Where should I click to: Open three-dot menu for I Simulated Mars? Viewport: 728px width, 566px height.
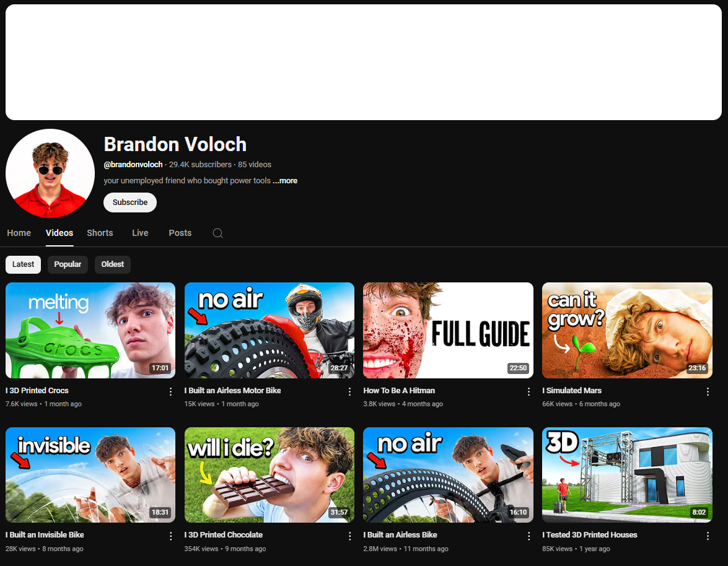coord(708,391)
